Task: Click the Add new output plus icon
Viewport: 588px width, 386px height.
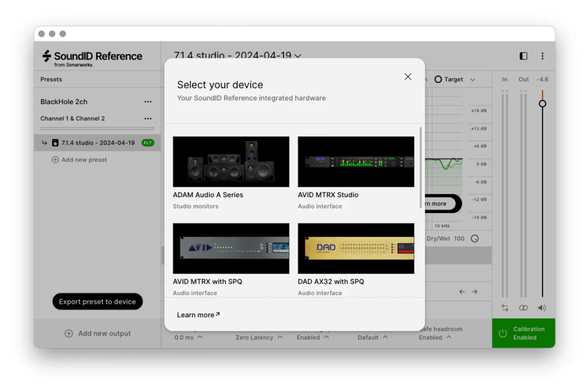Action: tap(69, 333)
